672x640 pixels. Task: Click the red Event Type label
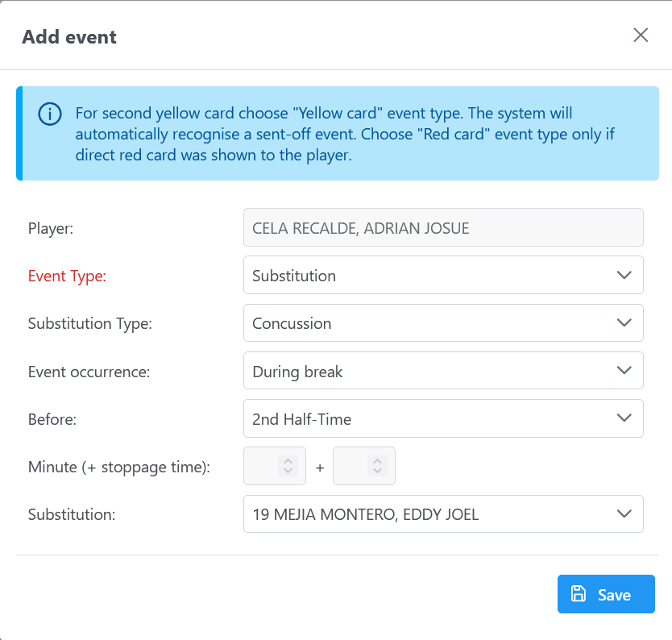(x=67, y=276)
